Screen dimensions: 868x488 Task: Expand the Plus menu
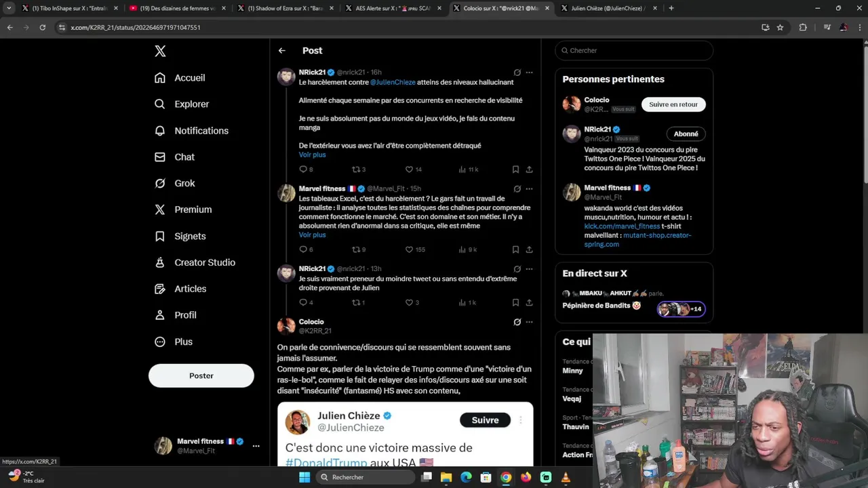point(174,342)
